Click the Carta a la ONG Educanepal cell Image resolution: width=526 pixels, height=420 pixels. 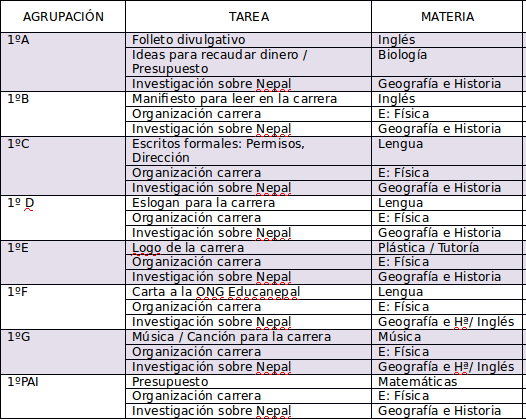(x=249, y=292)
